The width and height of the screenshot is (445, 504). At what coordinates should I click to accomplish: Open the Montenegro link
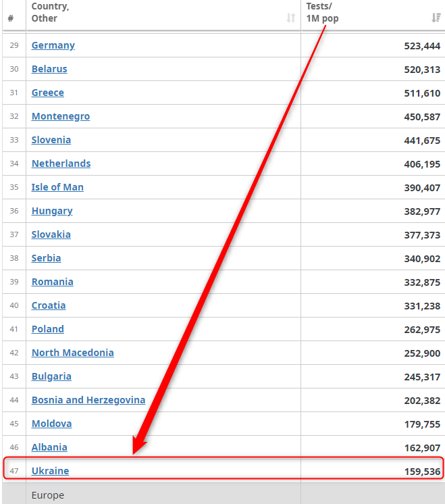click(61, 116)
